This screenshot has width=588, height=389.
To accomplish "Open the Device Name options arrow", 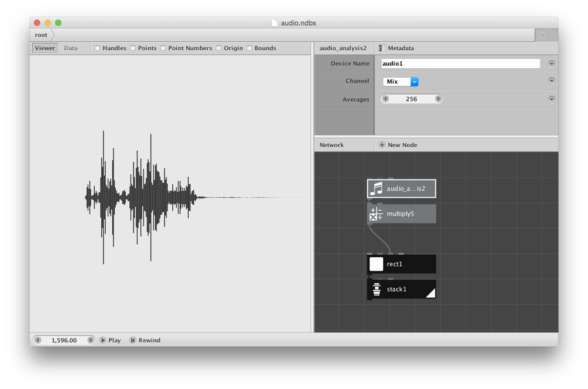I will [552, 64].
